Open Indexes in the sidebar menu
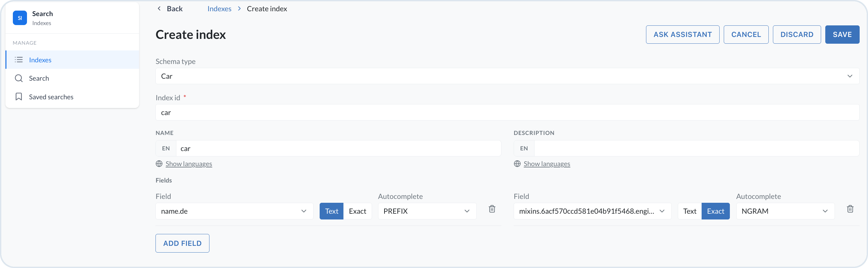The image size is (868, 268). click(73, 60)
